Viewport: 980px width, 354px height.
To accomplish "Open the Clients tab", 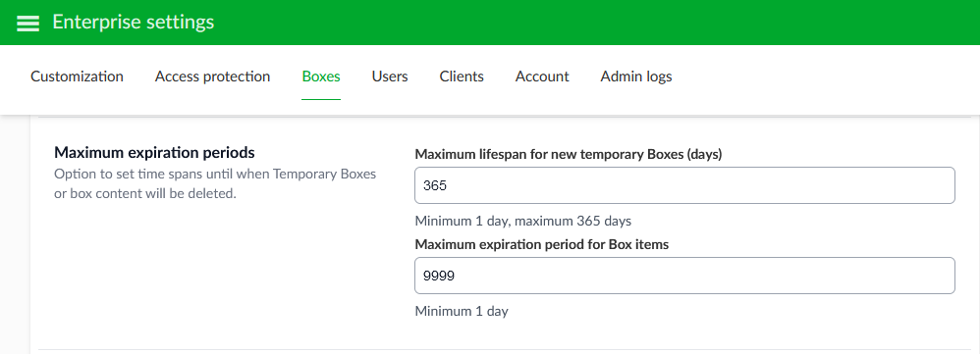I will click(x=462, y=76).
